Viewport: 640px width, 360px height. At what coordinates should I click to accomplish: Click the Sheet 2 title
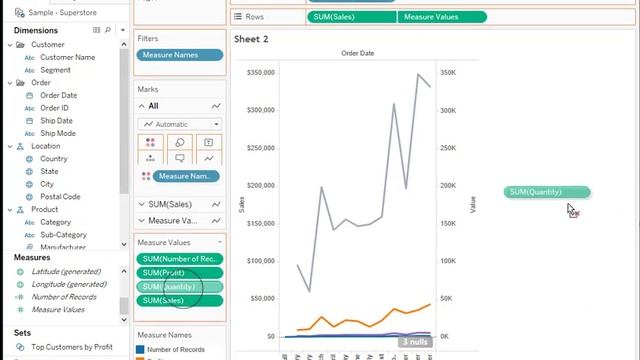pyautogui.click(x=251, y=39)
